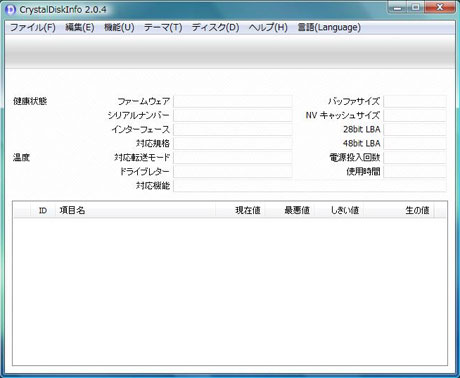
Task: Click the シリアルナンバー value field
Action: [x=233, y=115]
